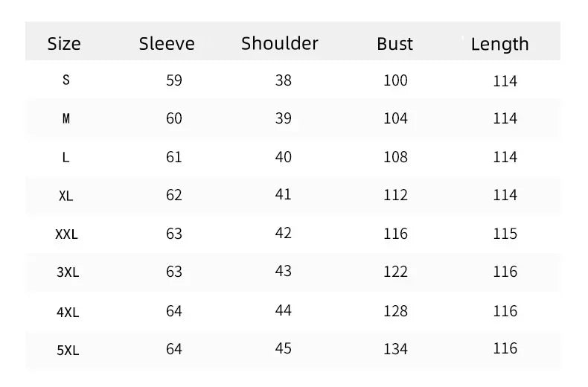588x387 pixels.
Task: Click bust value 112 for size XL
Action: point(395,195)
